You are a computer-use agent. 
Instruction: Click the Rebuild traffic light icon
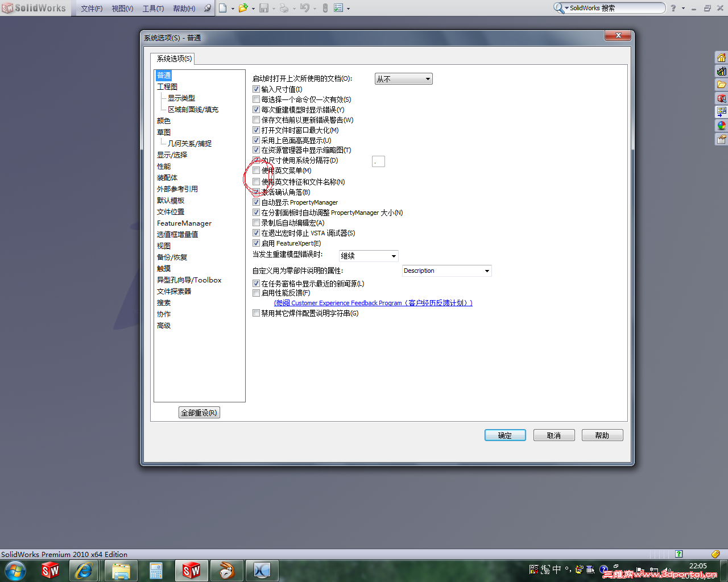tap(325, 8)
